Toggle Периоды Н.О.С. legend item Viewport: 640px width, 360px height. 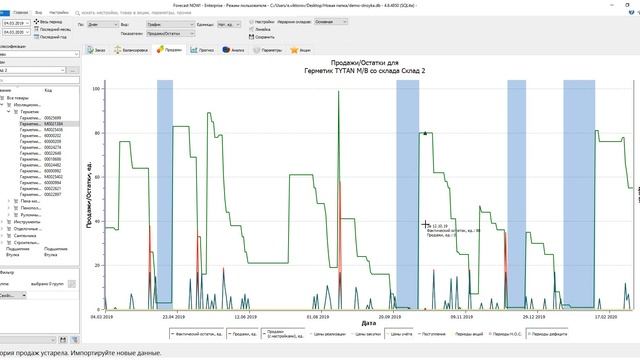505,334
